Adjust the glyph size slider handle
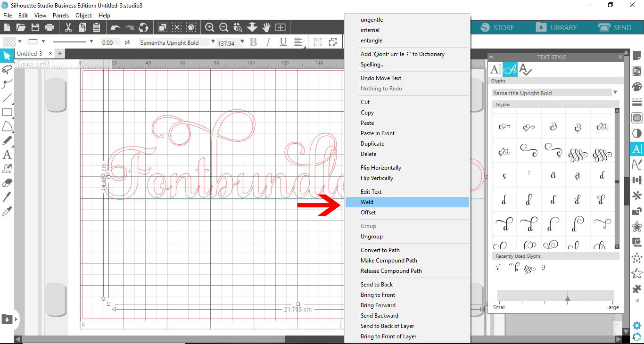Viewport: 644px width, 344px height. tap(568, 298)
